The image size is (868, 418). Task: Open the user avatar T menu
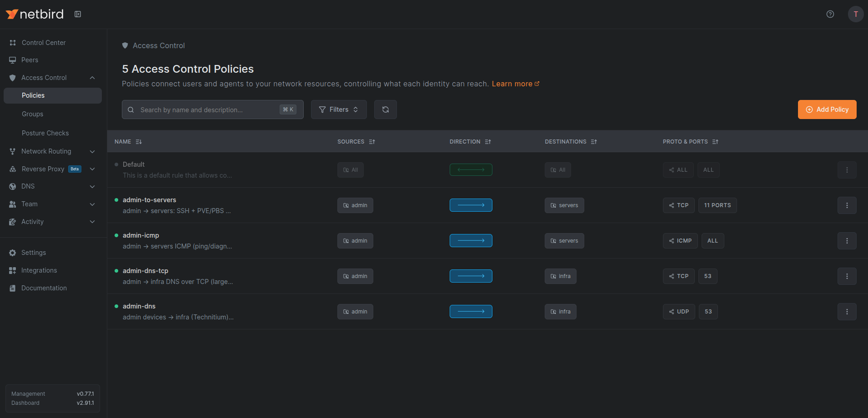[856, 14]
